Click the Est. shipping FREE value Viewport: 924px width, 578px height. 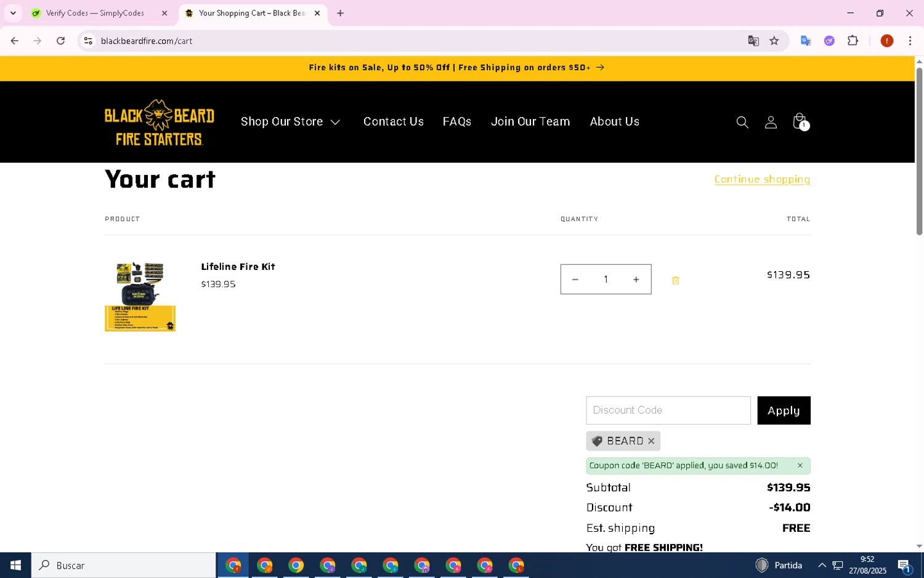click(x=796, y=528)
